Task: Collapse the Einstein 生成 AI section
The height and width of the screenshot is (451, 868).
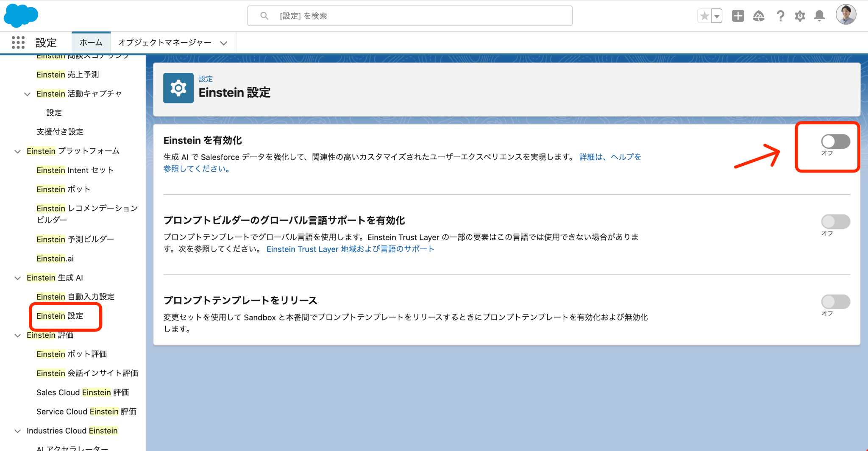Action: (17, 278)
